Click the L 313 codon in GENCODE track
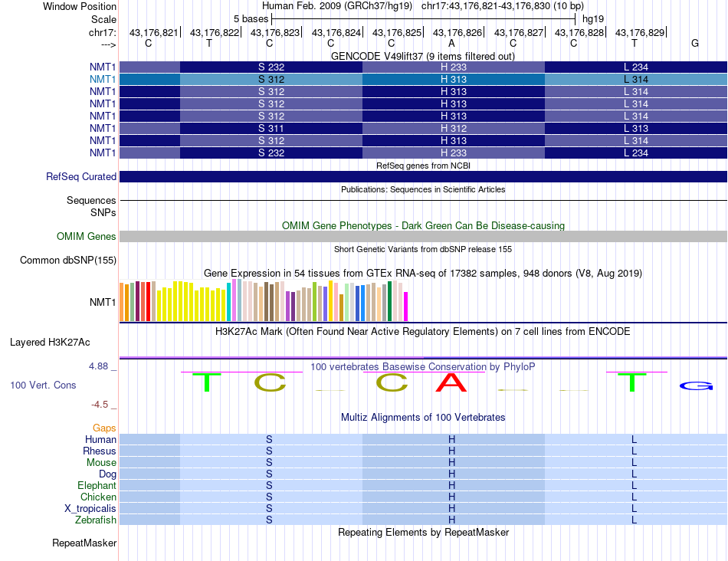728x561 pixels. coord(635,128)
